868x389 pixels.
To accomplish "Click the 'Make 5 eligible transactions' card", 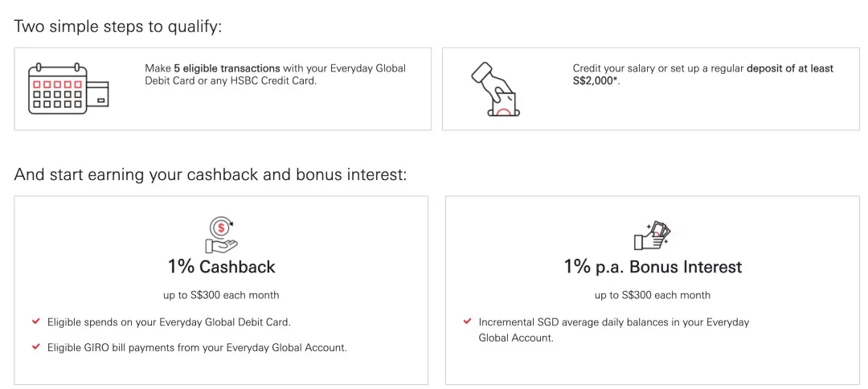I will [x=223, y=89].
